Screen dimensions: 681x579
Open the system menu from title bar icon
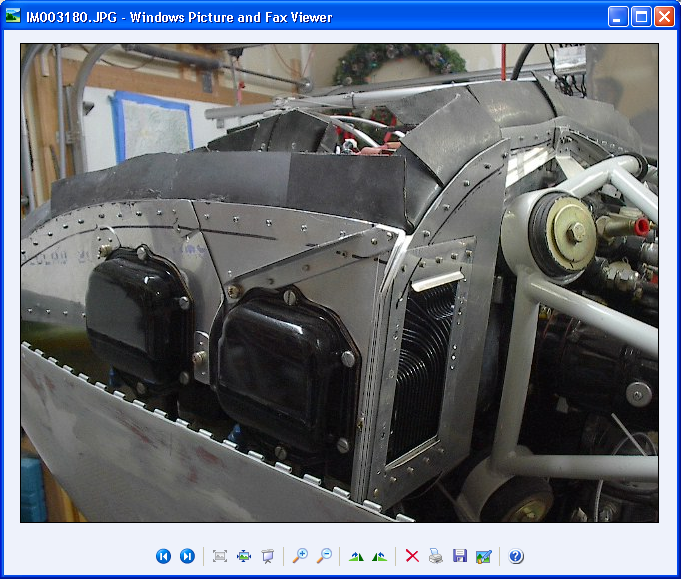(x=13, y=16)
